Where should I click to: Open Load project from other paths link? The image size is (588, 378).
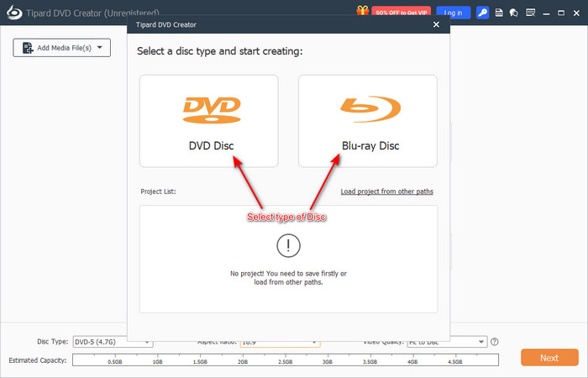click(386, 192)
